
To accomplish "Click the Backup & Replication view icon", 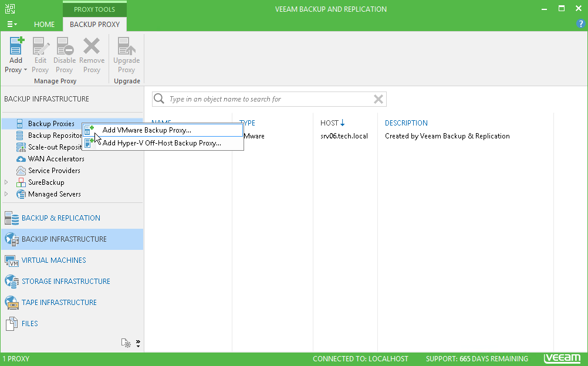I will (x=12, y=218).
